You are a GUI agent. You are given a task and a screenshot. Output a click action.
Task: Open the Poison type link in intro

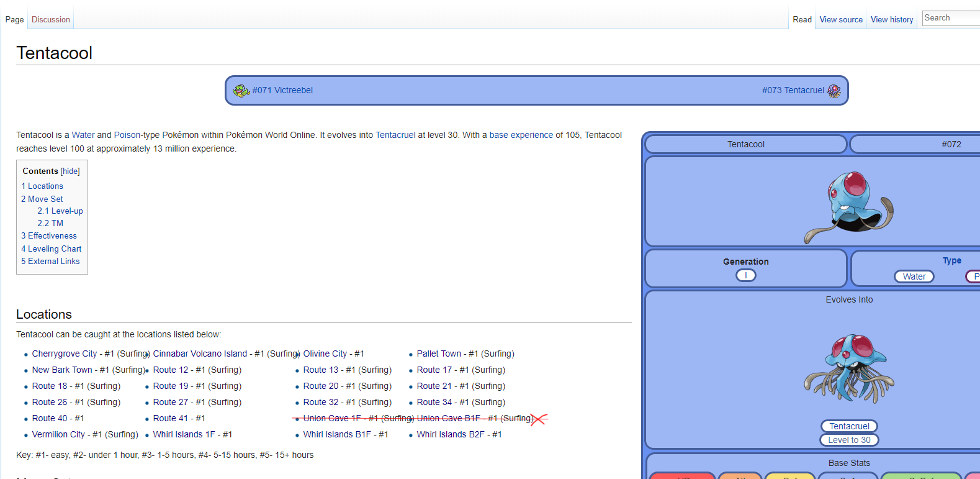127,135
